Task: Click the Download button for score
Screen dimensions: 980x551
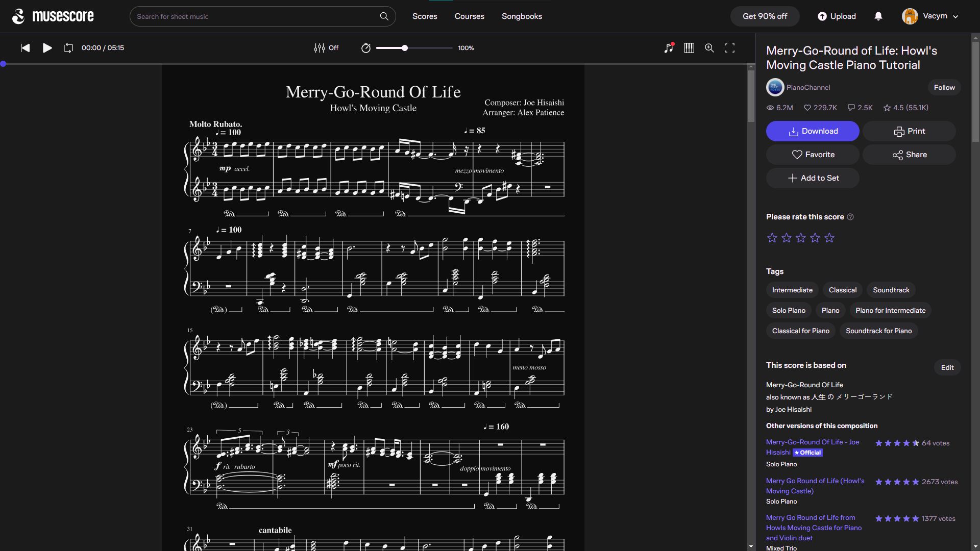Action: (813, 131)
